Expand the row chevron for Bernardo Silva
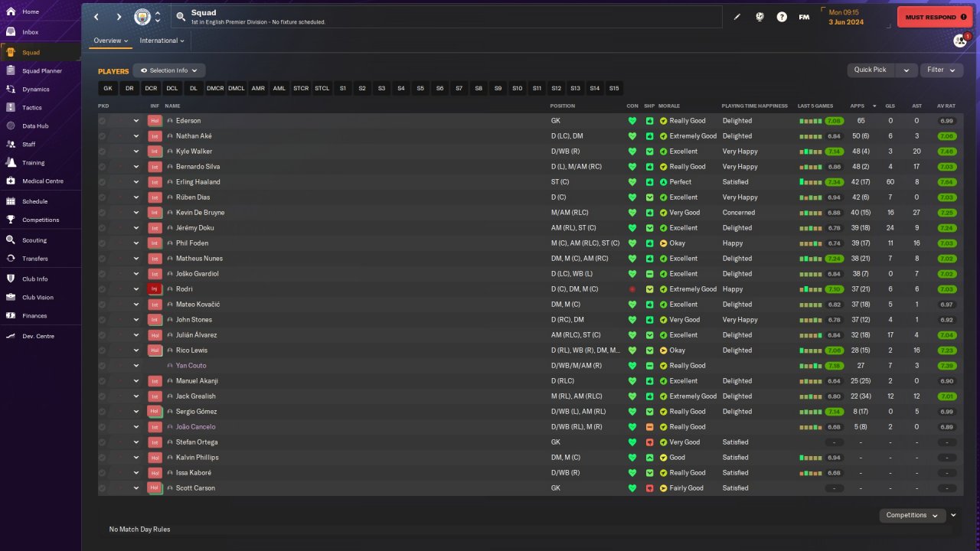This screenshot has width=980, height=551. tap(136, 167)
